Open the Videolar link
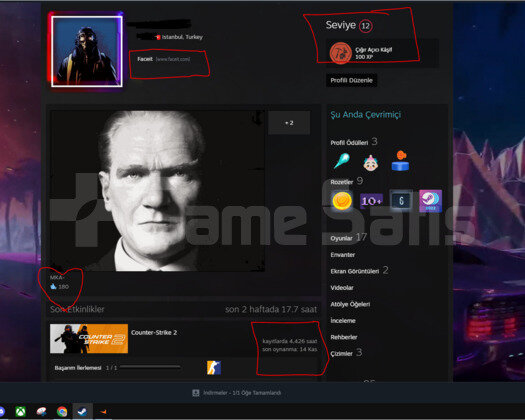The image size is (525, 420). point(342,288)
